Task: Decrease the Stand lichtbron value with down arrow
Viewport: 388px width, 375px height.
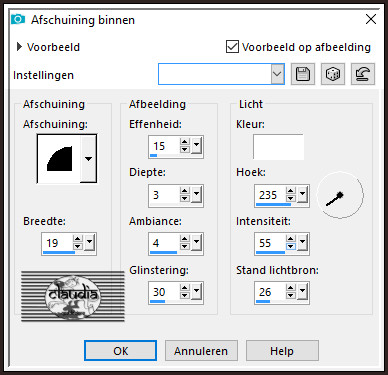Action: tap(290, 295)
